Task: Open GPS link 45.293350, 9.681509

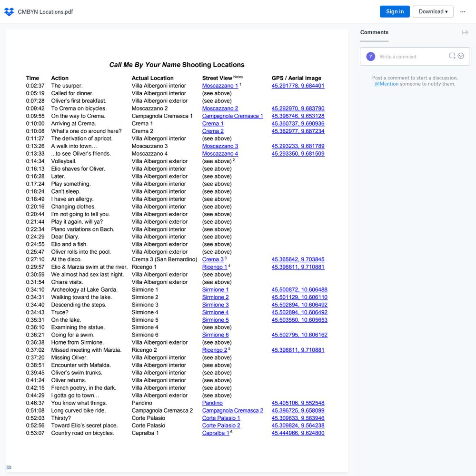Action: [298, 154]
